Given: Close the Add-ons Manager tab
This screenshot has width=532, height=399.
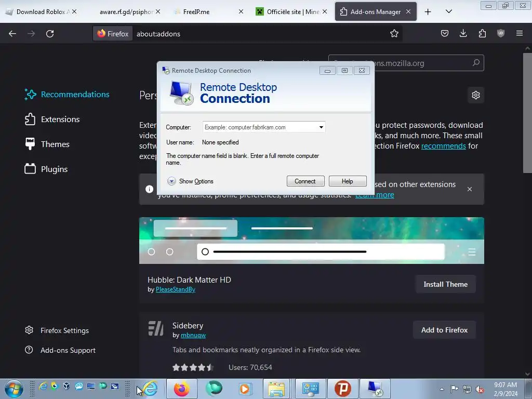Looking at the screenshot, I should point(408,12).
